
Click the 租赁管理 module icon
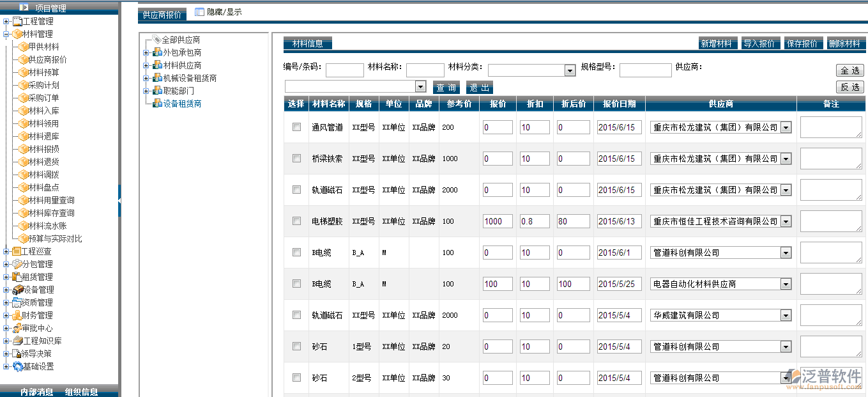point(17,277)
